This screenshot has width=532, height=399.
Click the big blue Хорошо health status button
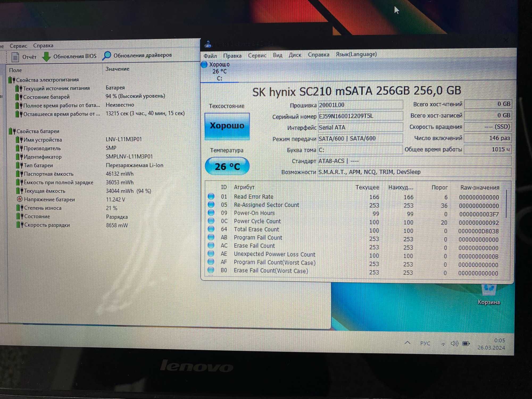coord(227,126)
